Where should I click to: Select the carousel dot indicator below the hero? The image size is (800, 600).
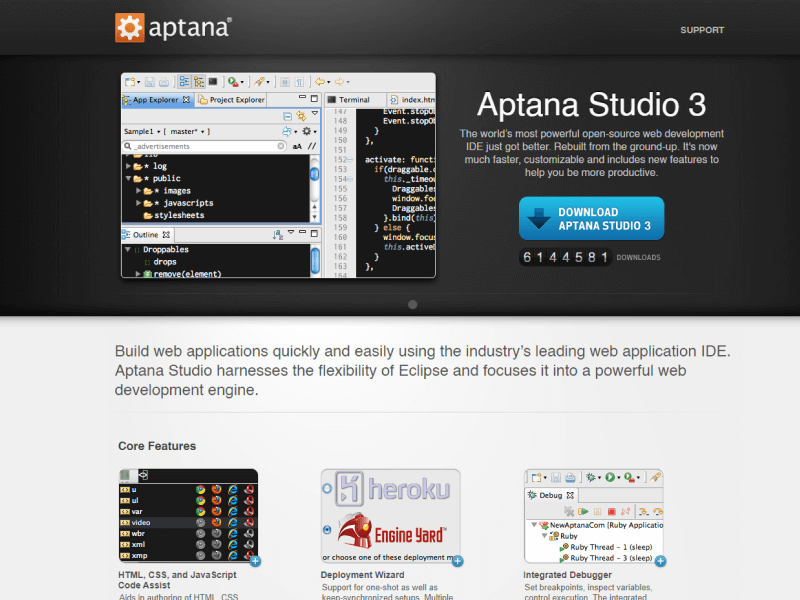coord(413,305)
